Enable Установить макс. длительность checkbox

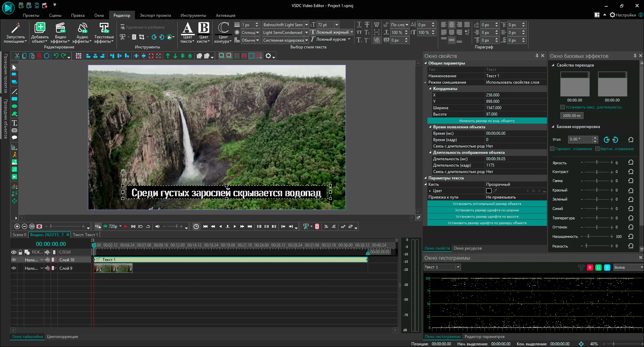pos(562,107)
